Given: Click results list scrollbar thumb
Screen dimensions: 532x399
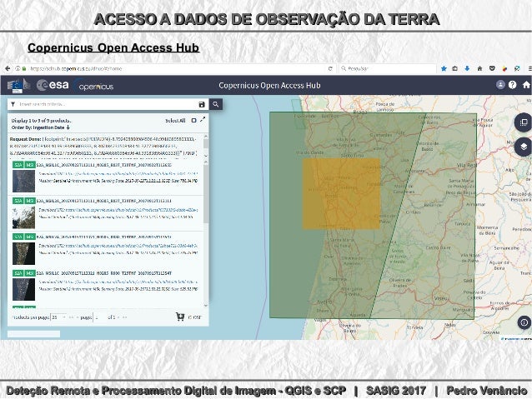Looking at the screenshot, I should coord(206,194).
